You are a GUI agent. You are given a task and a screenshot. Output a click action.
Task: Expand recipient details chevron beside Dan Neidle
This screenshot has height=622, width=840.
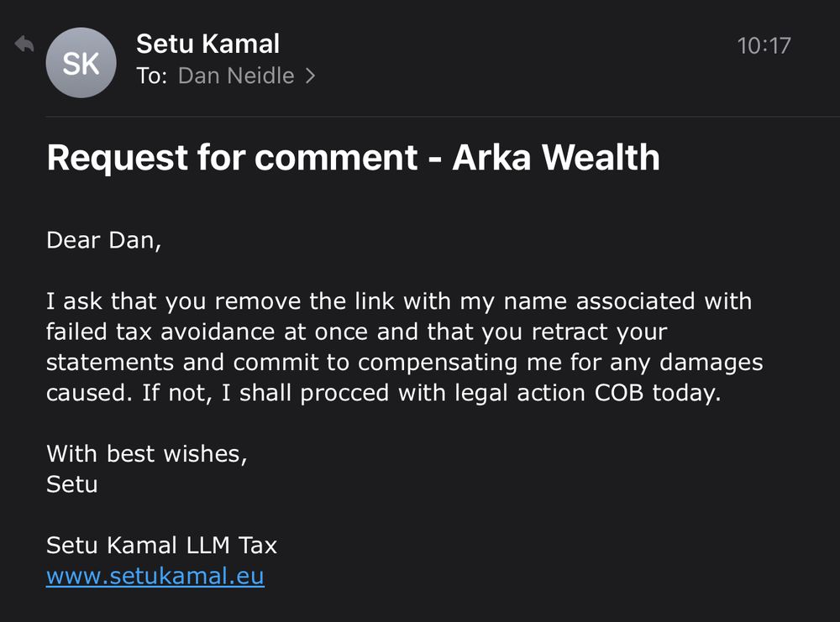[x=310, y=76]
